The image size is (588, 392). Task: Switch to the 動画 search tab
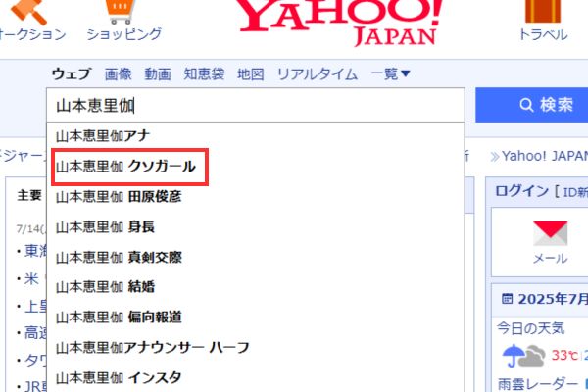click(158, 73)
